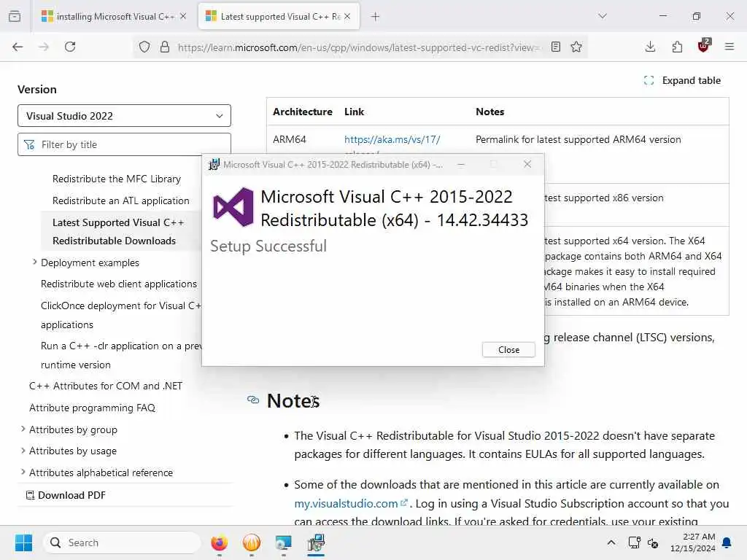This screenshot has width=747, height=560.
Task: Click the muted volume tray icon
Action: pyautogui.click(x=653, y=542)
